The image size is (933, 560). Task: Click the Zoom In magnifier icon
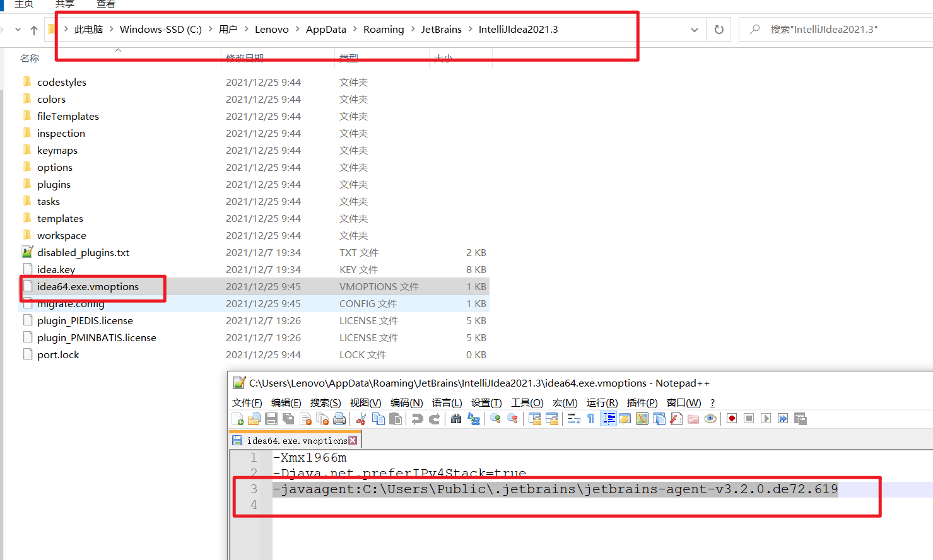(495, 419)
